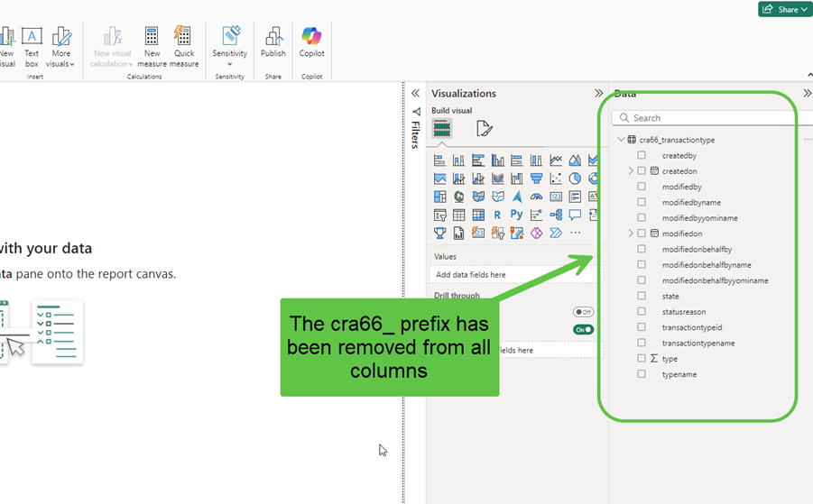Select the scatter chart visual
The height and width of the screenshot is (504, 813).
coord(556,179)
